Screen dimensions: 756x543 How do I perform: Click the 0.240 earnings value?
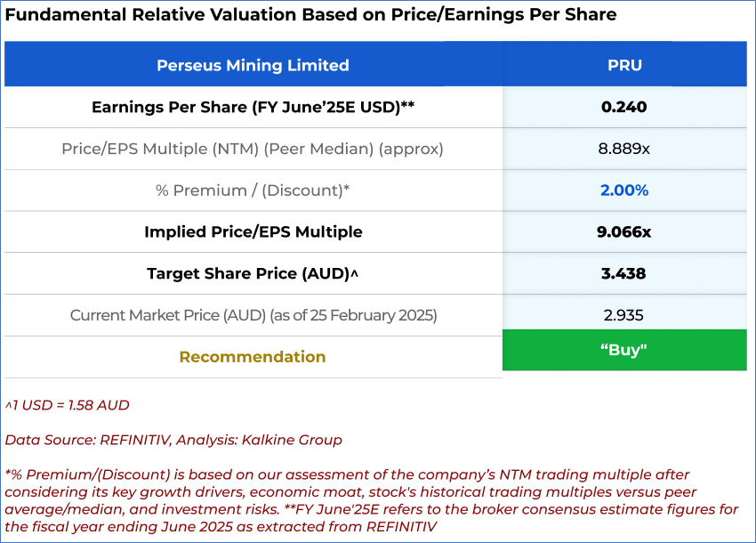(624, 107)
